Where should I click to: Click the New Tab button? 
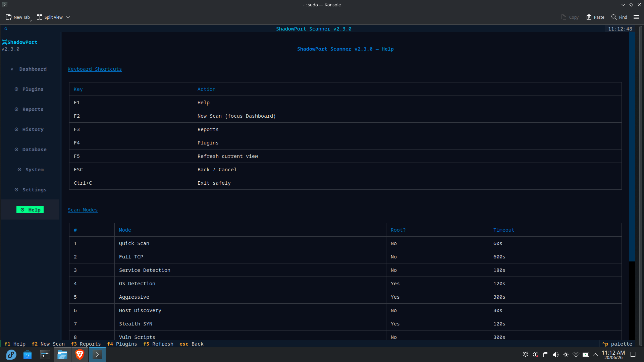(18, 17)
